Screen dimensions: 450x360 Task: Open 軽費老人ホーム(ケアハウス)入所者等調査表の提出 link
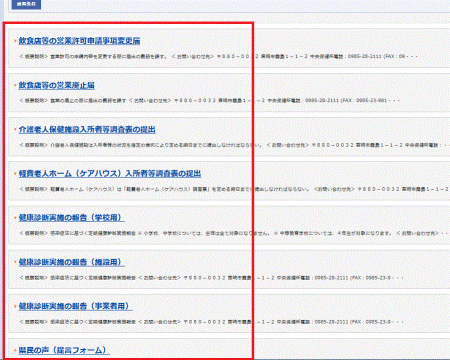click(x=110, y=174)
